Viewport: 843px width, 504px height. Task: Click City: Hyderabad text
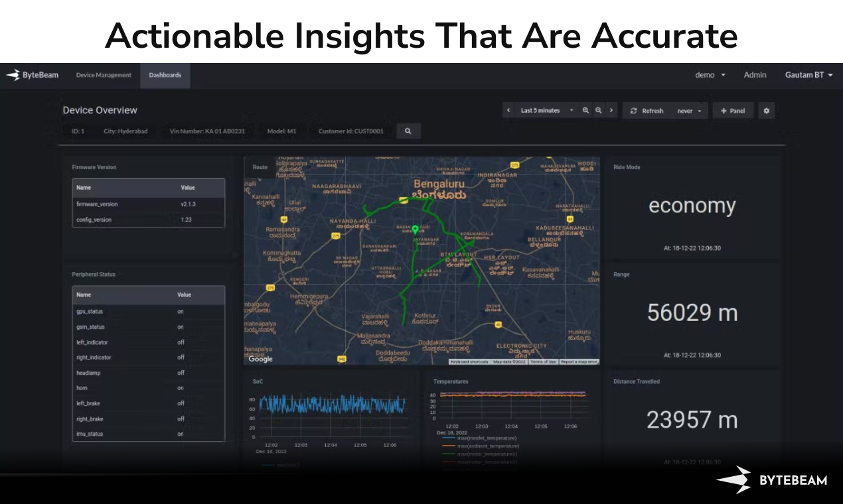tap(125, 131)
